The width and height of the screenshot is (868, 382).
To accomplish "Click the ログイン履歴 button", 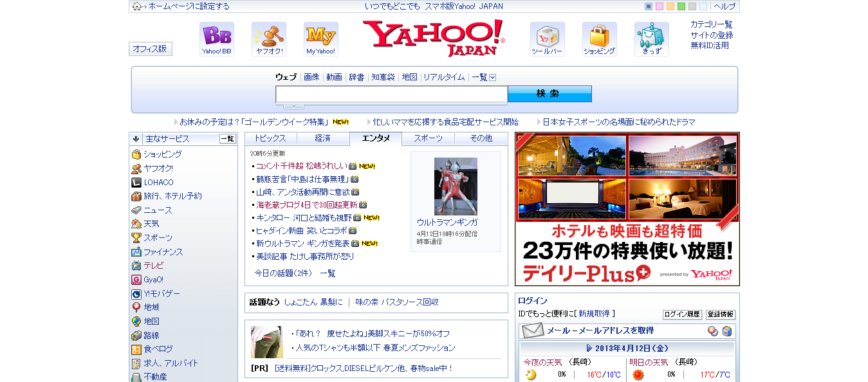I will coord(682,314).
